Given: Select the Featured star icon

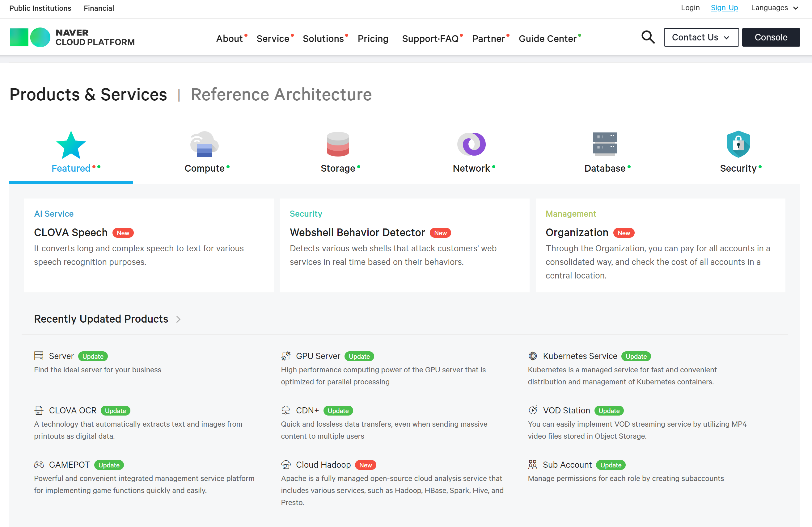Looking at the screenshot, I should point(71,145).
